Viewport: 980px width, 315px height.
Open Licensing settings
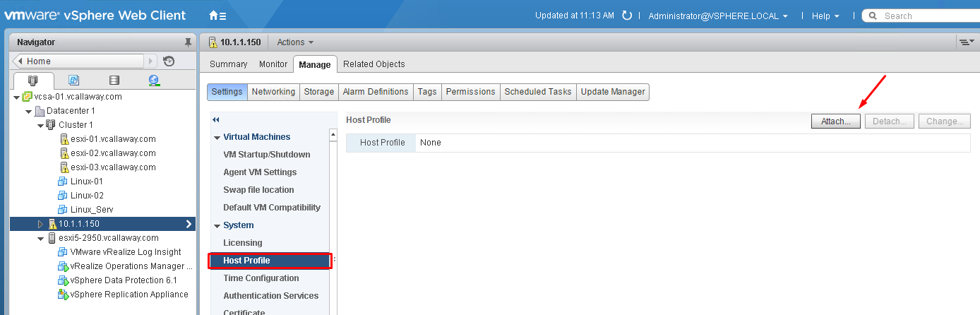coord(243,243)
